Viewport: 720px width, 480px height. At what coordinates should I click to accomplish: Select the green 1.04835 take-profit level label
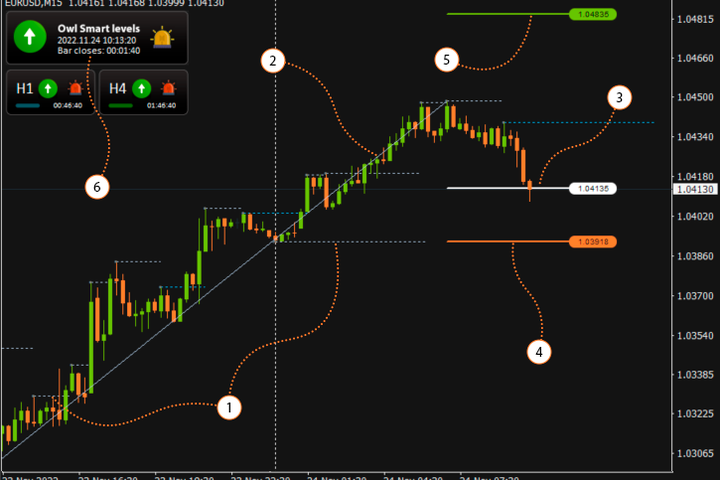point(593,14)
